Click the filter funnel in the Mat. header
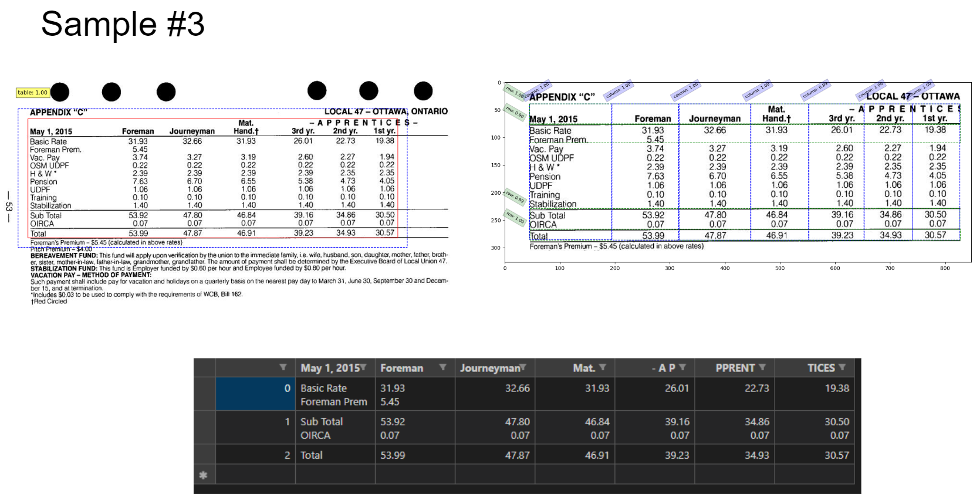The image size is (980, 504). [603, 367]
